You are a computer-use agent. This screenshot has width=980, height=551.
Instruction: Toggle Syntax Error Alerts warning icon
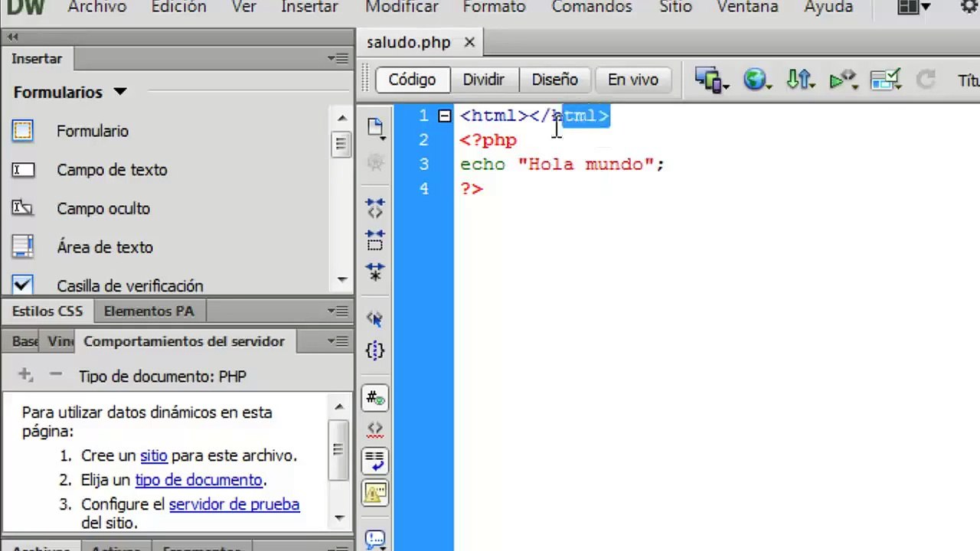(374, 494)
